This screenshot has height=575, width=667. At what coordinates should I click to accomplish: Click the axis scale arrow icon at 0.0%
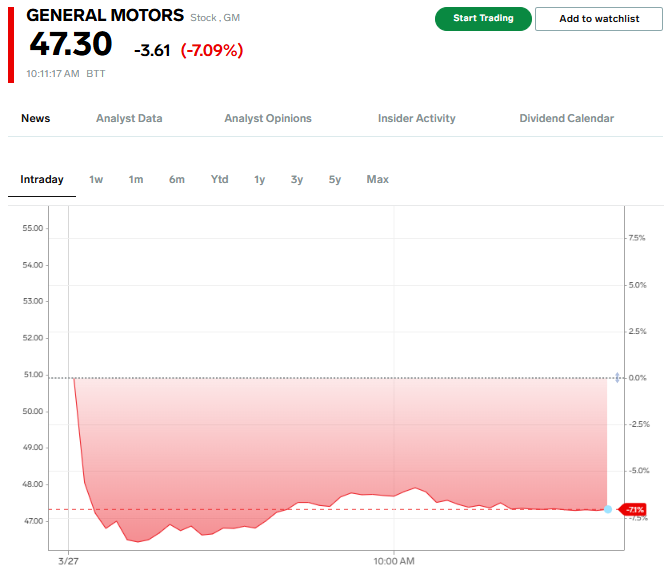617,377
